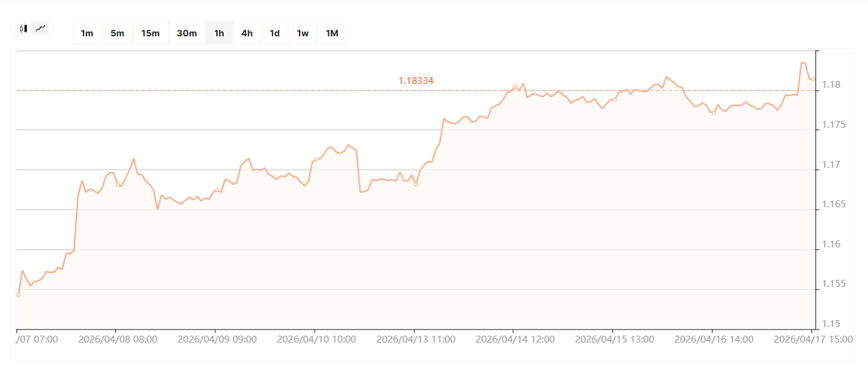Select the active 1h timeframe

219,33
